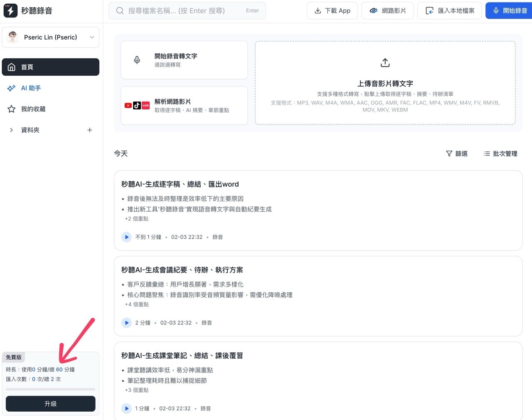This screenshot has height=420, width=532.
Task: Click the upload arrow icon in 上傳音影片轉文字
Action: tap(385, 62)
